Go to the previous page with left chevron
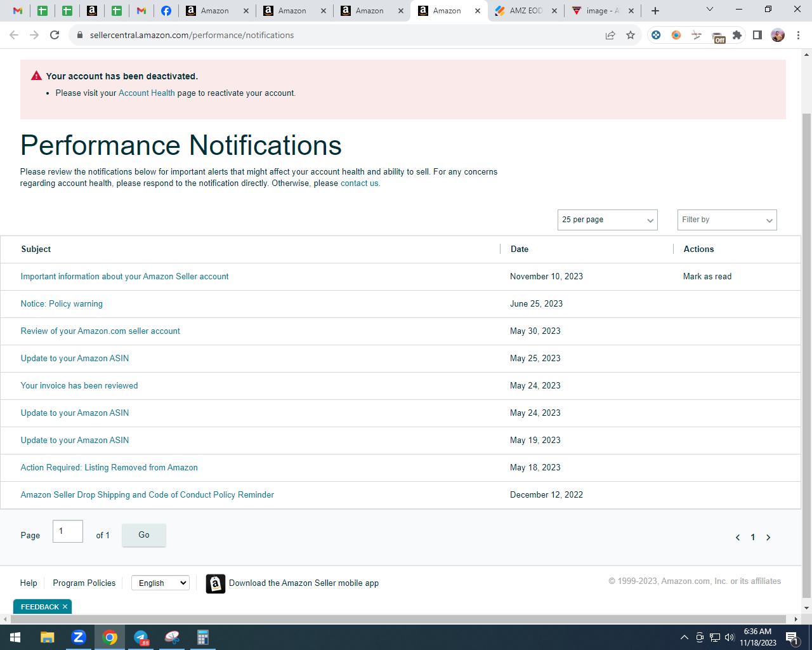This screenshot has width=812, height=650. (x=738, y=538)
